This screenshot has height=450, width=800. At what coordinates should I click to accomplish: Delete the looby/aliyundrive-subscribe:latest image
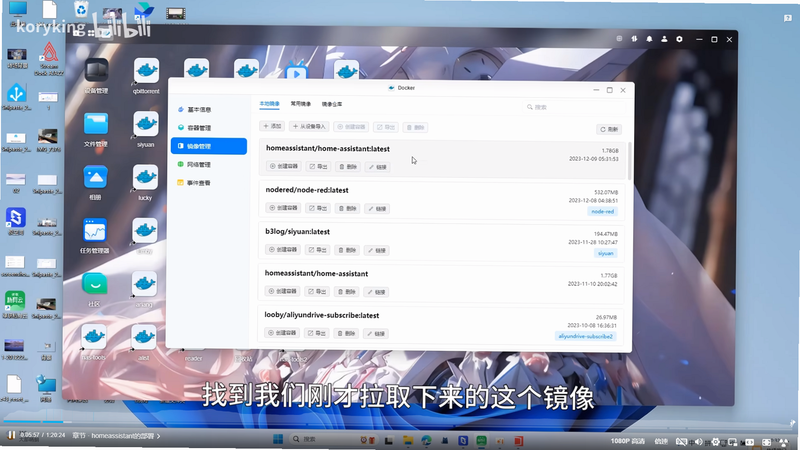346,333
